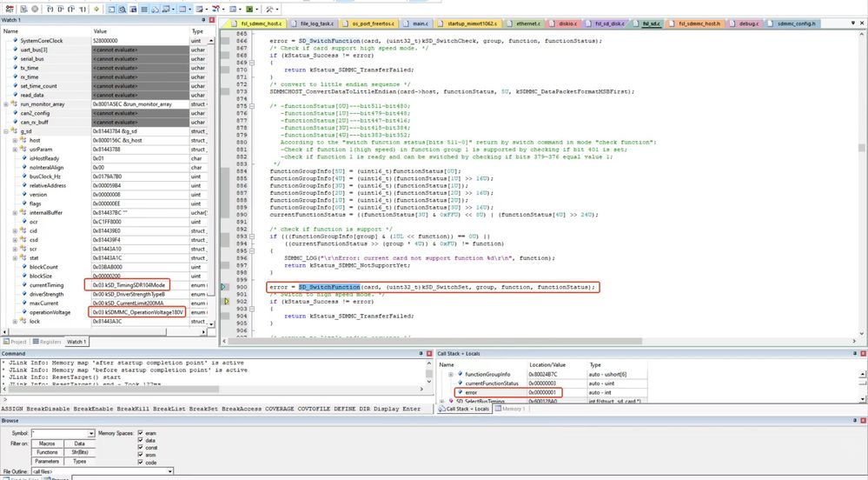Toggle the Command Window toolbar icon
This screenshot has width=868, height=480.
point(111,9)
